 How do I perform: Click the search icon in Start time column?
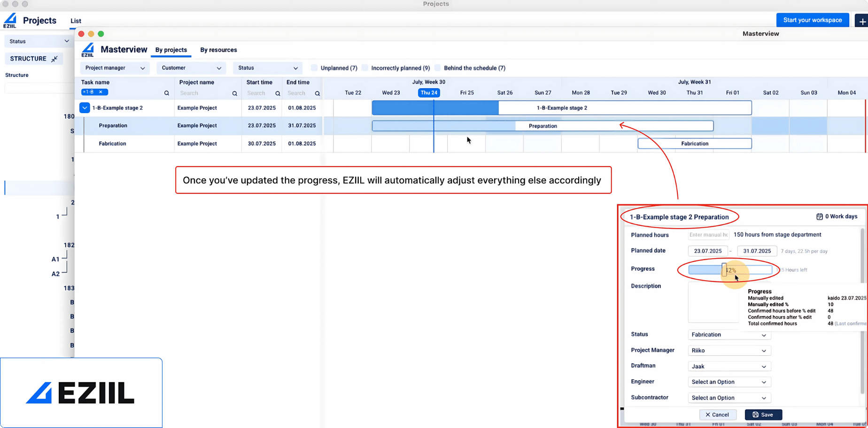pos(278,93)
